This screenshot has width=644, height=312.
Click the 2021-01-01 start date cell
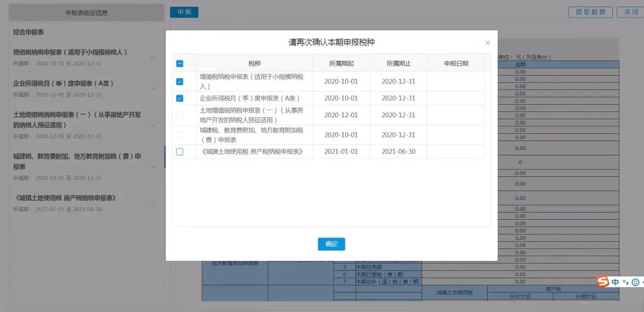[341, 152]
